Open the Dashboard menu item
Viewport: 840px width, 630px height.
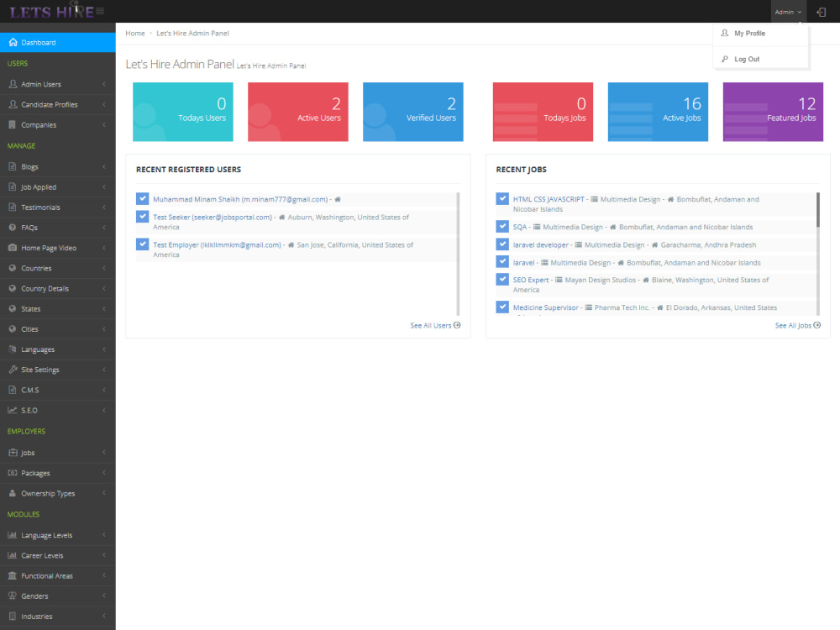point(58,42)
